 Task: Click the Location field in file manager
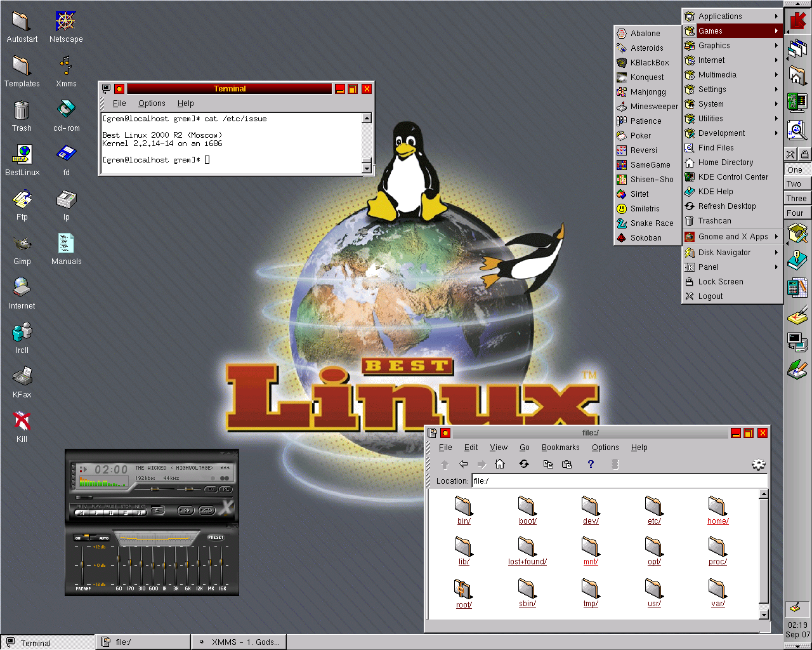tap(619, 481)
